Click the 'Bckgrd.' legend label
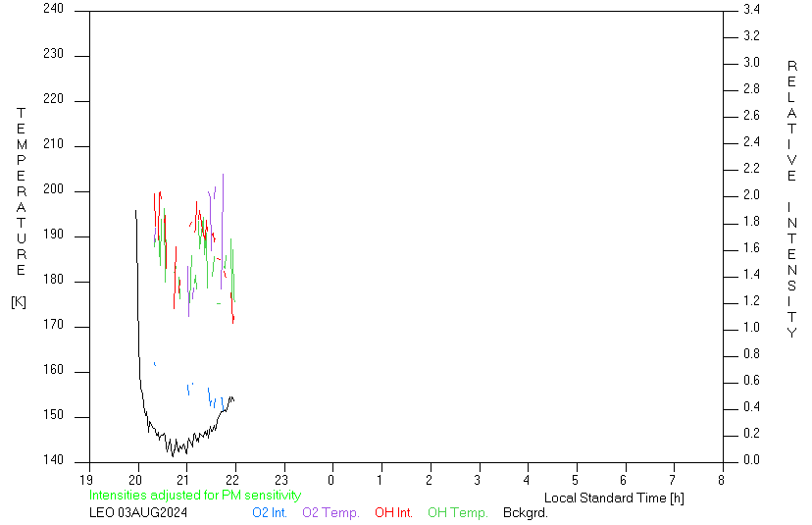Viewport: 812px width, 525px height. [x=525, y=512]
